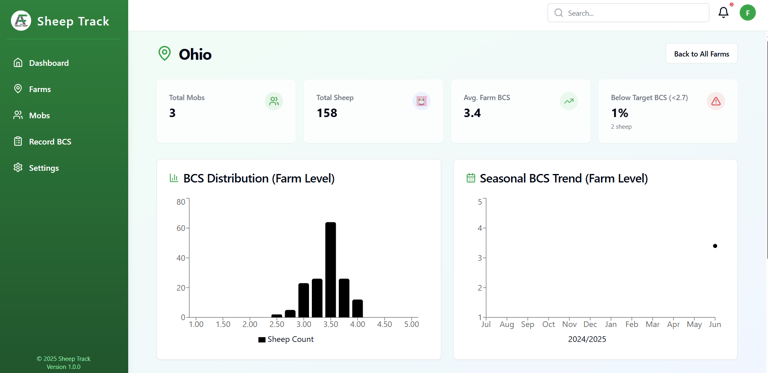Screen dimensions: 768x373
Task: Click the magnifier icon in search box
Action: [x=558, y=13]
